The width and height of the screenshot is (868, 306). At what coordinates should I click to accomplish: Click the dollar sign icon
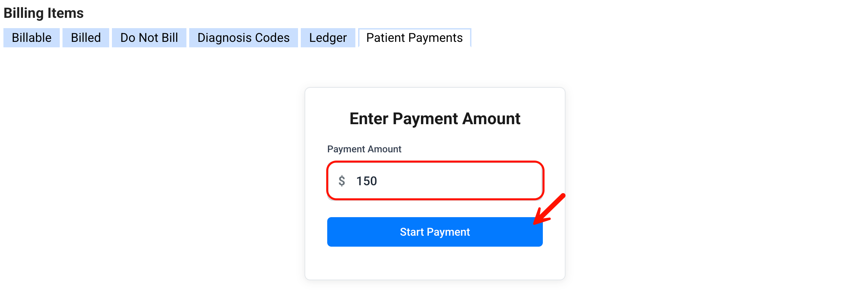(x=342, y=181)
